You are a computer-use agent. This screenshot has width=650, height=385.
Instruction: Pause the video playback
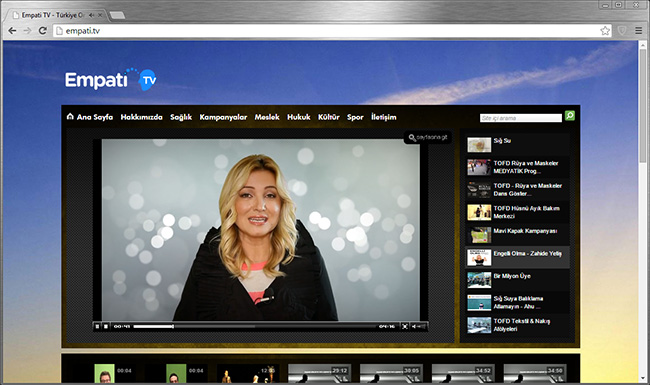97,327
